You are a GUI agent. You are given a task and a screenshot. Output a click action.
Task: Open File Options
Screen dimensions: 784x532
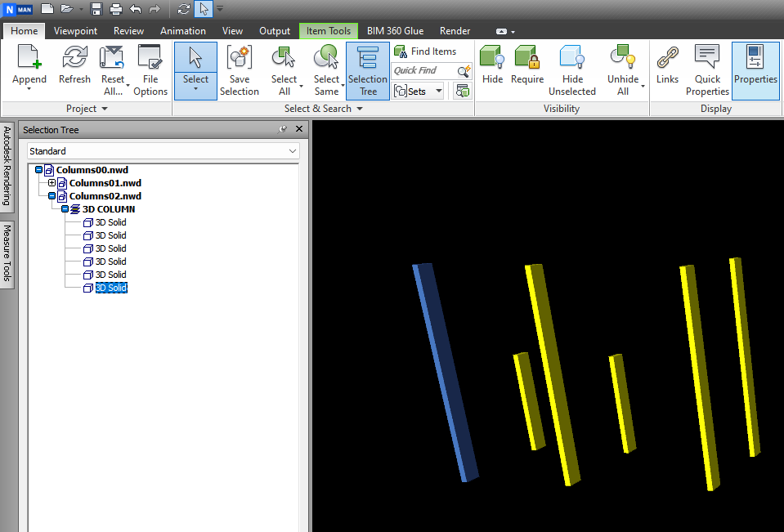pyautogui.click(x=150, y=70)
